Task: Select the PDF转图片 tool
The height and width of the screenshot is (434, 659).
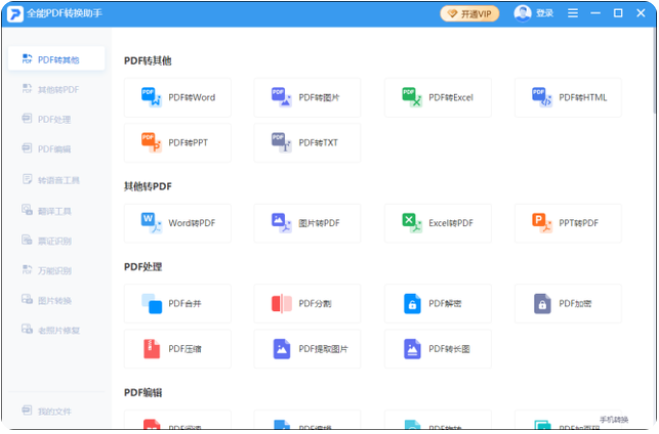Action: 308,98
